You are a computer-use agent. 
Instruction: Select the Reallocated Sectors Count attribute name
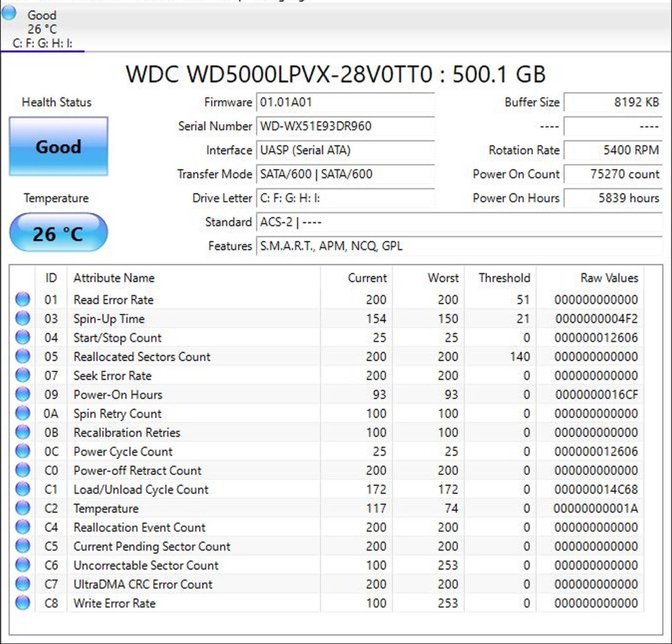pos(142,357)
